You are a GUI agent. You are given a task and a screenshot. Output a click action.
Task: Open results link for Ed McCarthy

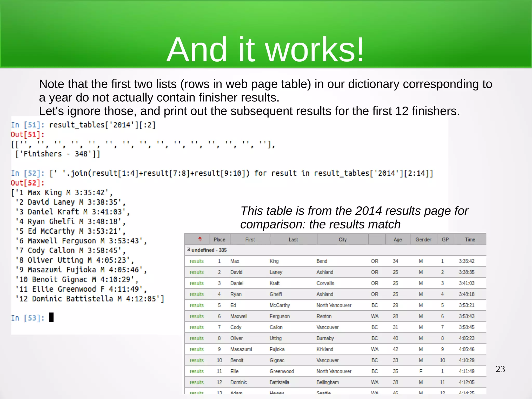tap(197, 305)
